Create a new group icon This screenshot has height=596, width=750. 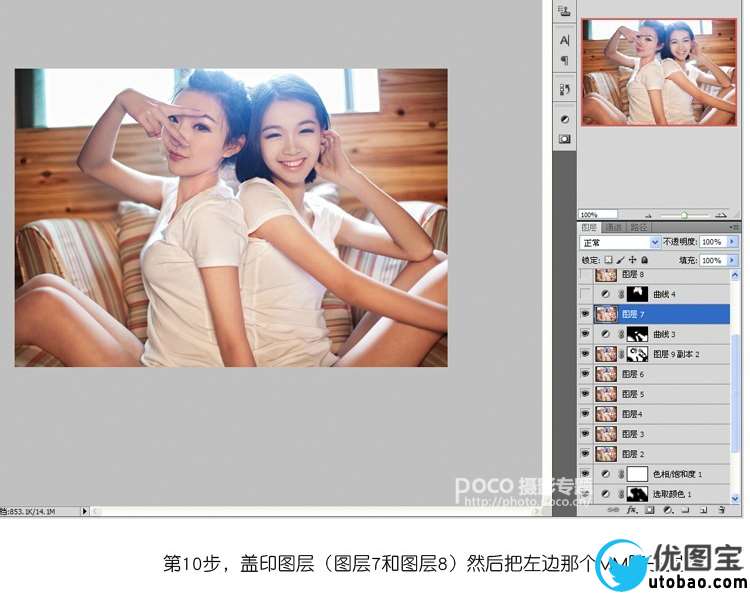pyautogui.click(x=685, y=510)
